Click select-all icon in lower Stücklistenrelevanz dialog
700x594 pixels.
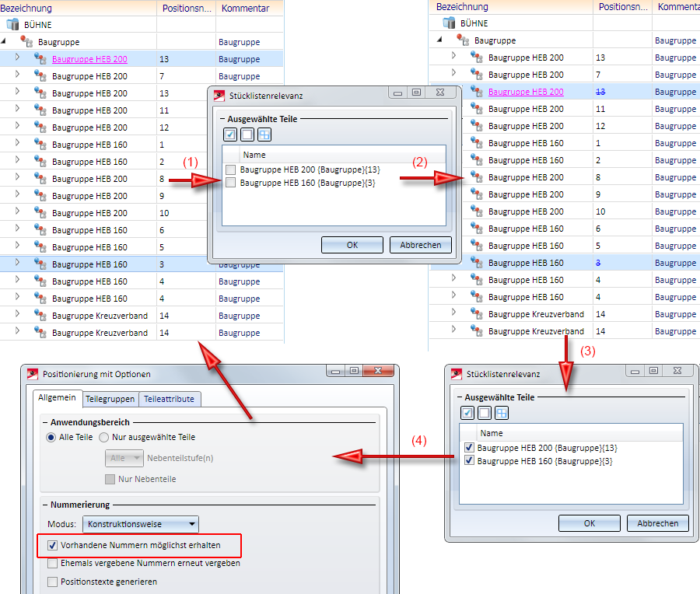point(467,413)
